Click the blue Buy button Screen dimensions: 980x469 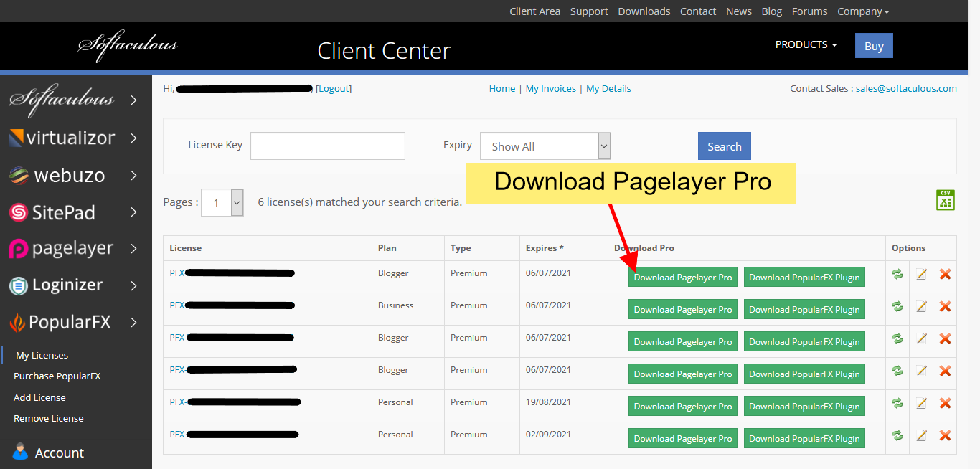click(874, 46)
